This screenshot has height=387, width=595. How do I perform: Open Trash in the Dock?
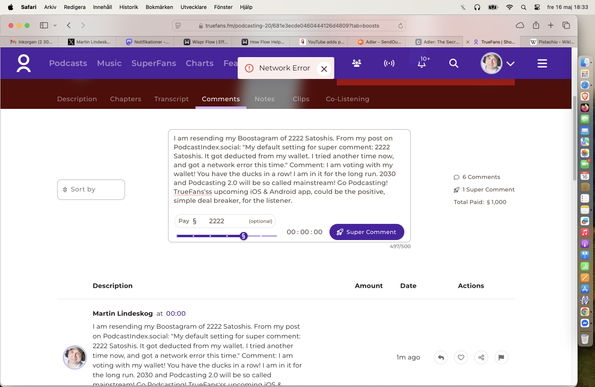pos(585,338)
